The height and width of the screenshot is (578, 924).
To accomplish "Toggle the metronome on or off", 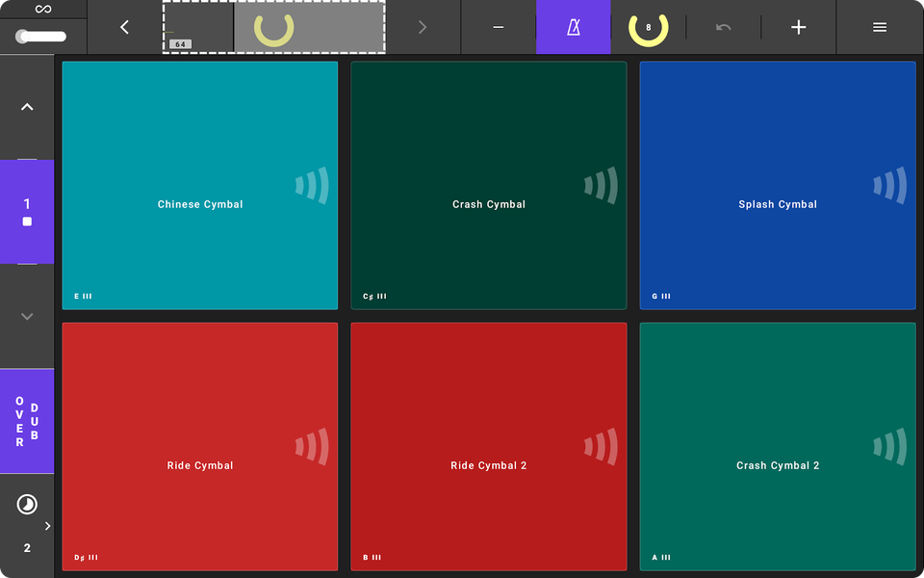I will coord(573,27).
